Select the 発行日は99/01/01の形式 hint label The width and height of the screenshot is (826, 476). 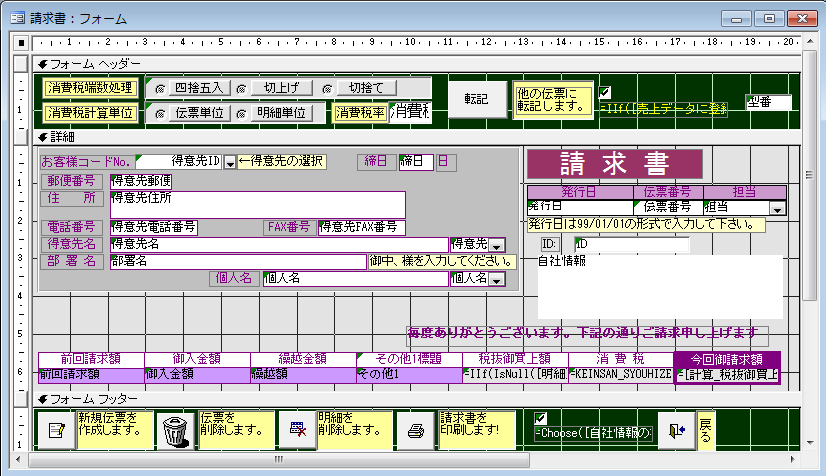point(646,224)
